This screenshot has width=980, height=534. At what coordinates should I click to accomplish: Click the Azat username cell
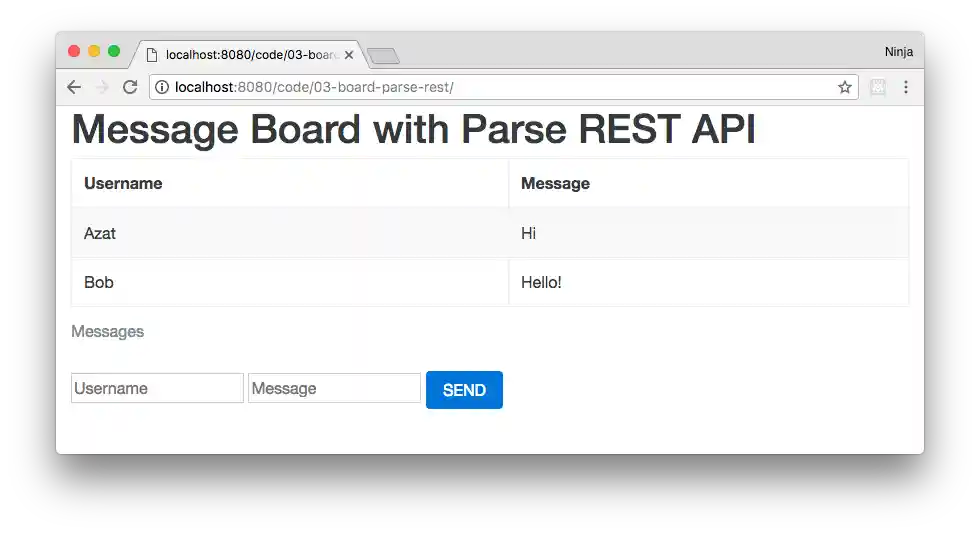point(100,233)
